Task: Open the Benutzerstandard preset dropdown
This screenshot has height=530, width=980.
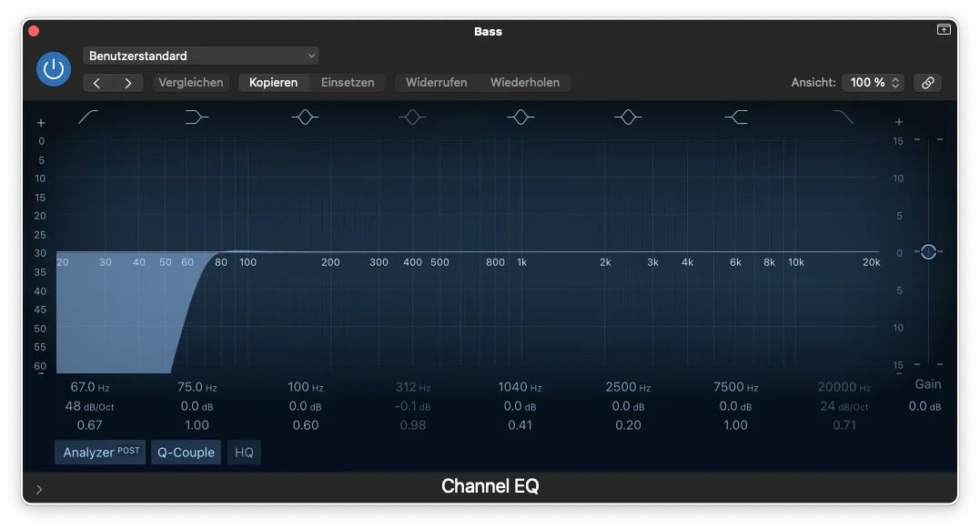Action: coord(201,56)
